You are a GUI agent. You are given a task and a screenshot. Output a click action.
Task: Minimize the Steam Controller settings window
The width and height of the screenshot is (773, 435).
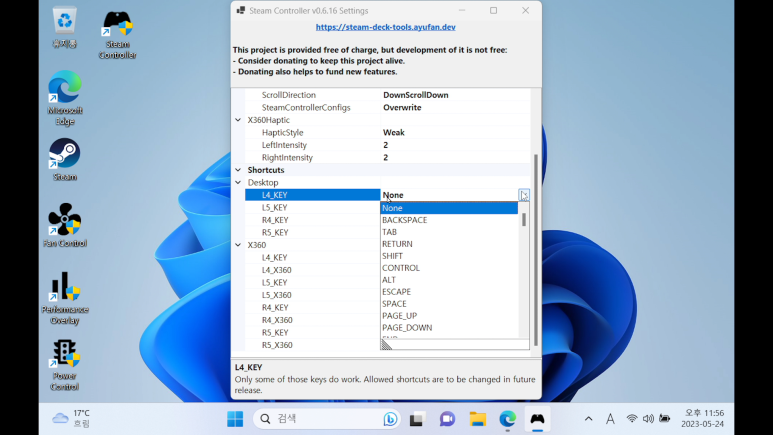point(462,10)
